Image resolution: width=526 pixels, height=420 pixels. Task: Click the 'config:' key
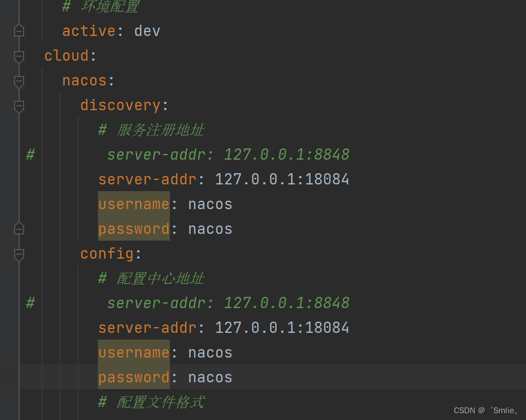coord(111,254)
